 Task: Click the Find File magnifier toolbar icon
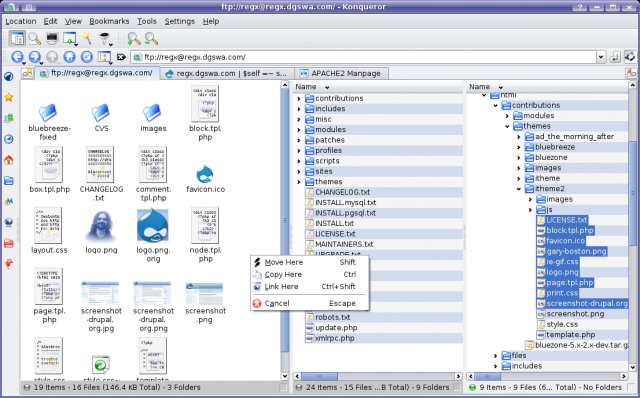[35, 38]
